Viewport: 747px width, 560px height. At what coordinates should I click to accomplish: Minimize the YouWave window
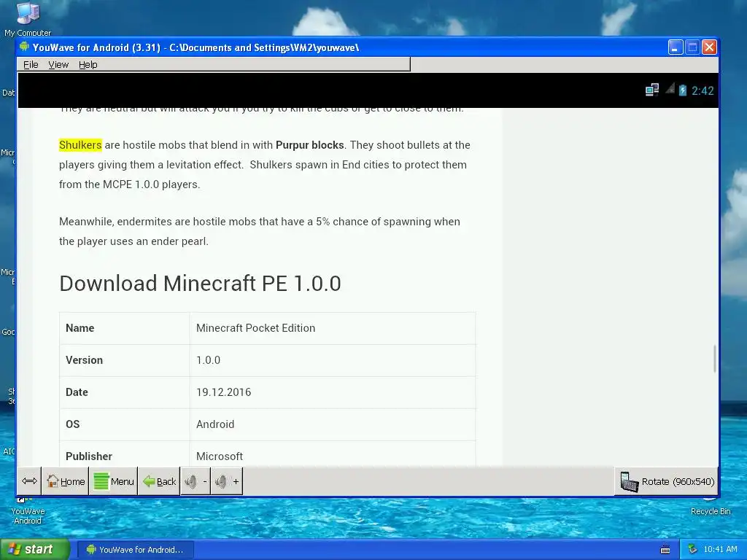pyautogui.click(x=675, y=47)
